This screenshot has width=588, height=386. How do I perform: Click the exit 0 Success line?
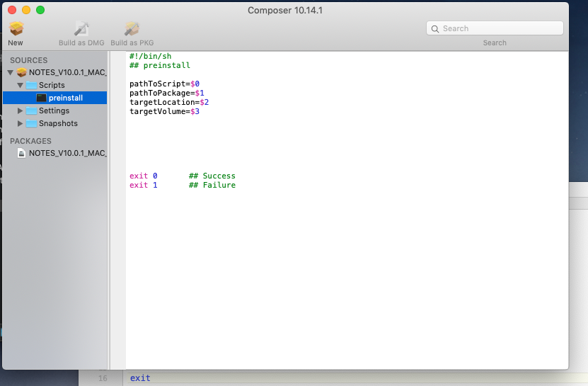click(183, 176)
